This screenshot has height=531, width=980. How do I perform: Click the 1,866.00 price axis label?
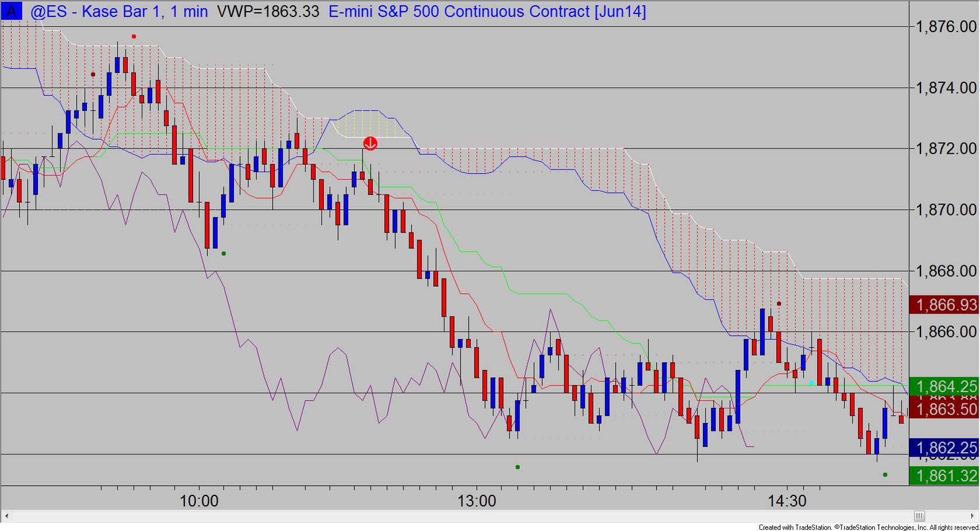point(946,332)
